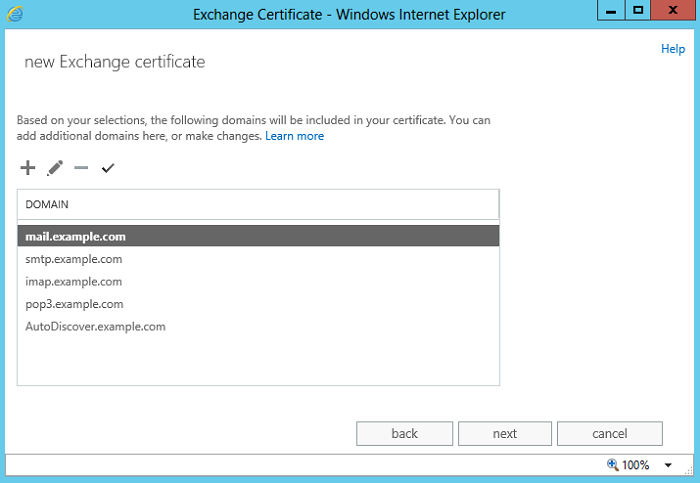Maximize the Exchange Certificate window
700x483 pixels.
point(638,10)
